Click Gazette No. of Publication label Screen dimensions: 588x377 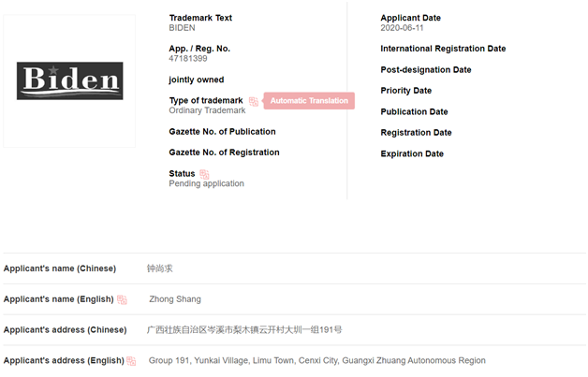point(222,131)
